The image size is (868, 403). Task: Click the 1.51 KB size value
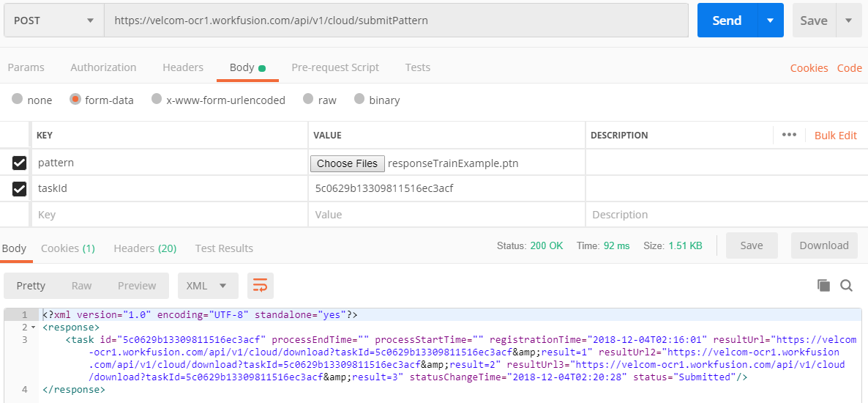685,245
